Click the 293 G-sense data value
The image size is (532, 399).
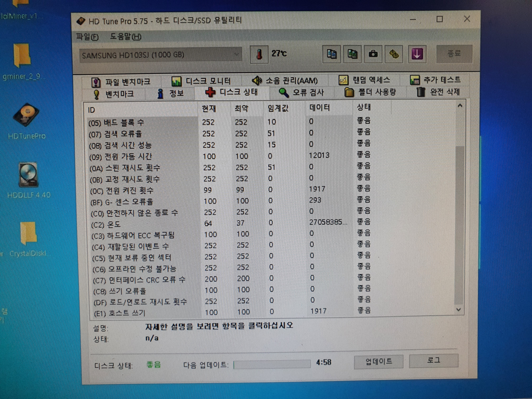tap(315, 200)
